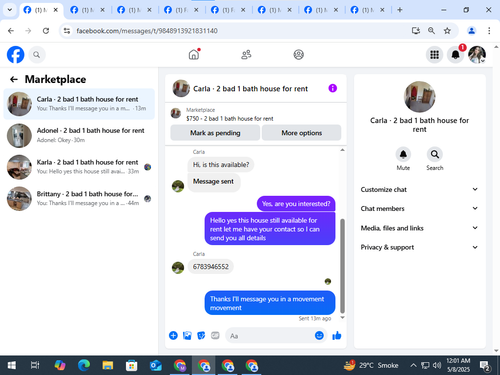Screen dimensions: 500x375
Task: Bookmark this page with the star icon
Action: point(447,31)
